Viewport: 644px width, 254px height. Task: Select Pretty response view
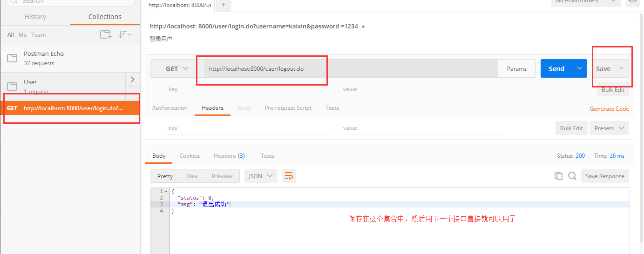165,176
